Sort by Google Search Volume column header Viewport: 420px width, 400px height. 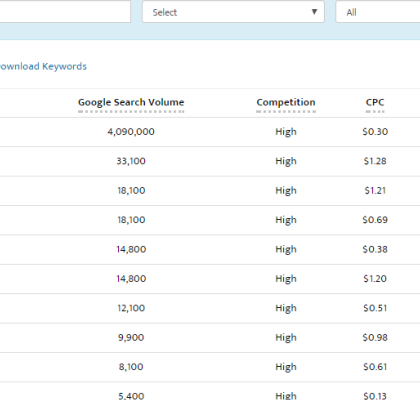coord(131,102)
